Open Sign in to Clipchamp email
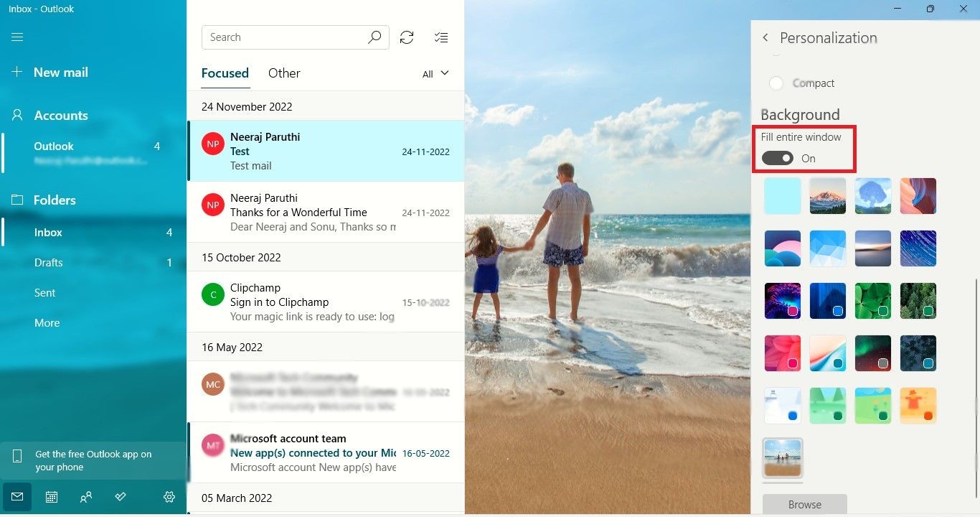The height and width of the screenshot is (517, 980). pyautogui.click(x=326, y=302)
